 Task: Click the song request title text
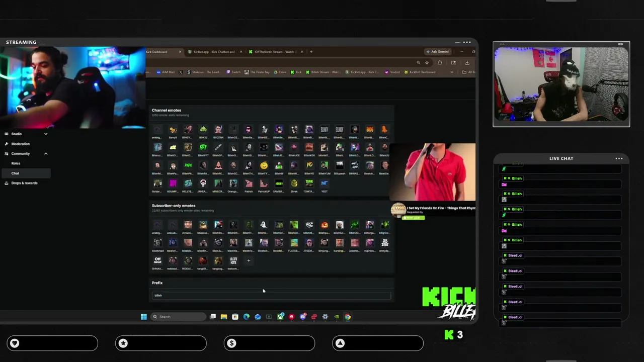[441, 208]
